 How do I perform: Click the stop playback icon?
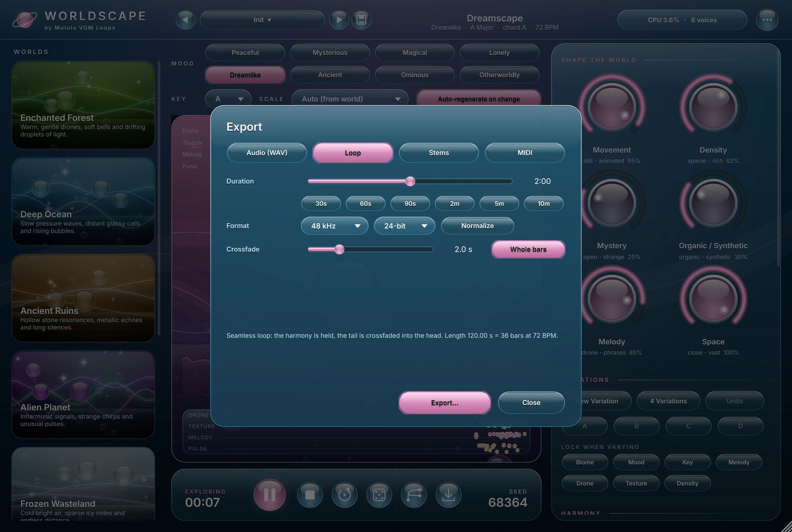pyautogui.click(x=310, y=494)
